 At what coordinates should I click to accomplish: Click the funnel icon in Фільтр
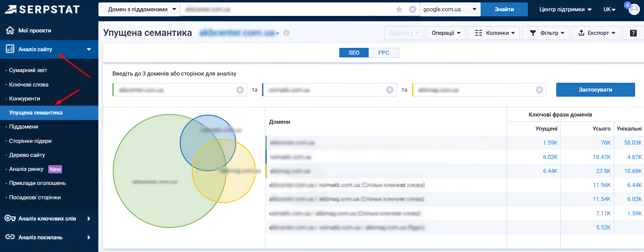click(533, 33)
